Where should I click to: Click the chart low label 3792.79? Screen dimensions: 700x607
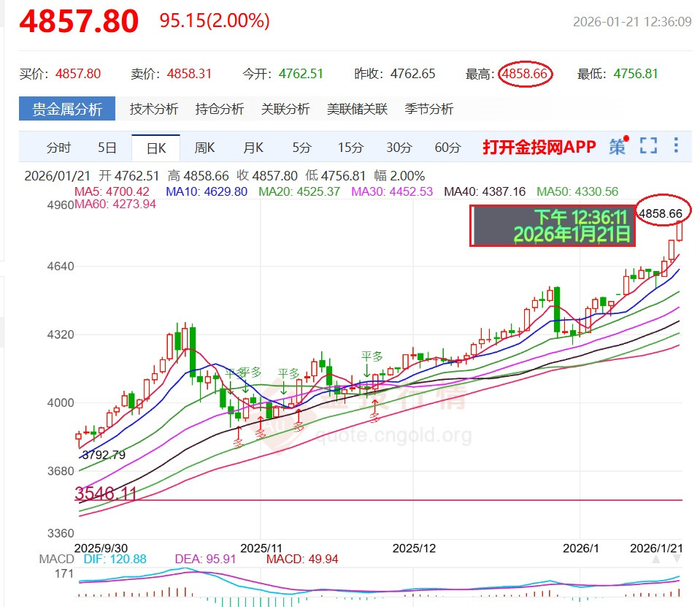tap(104, 454)
